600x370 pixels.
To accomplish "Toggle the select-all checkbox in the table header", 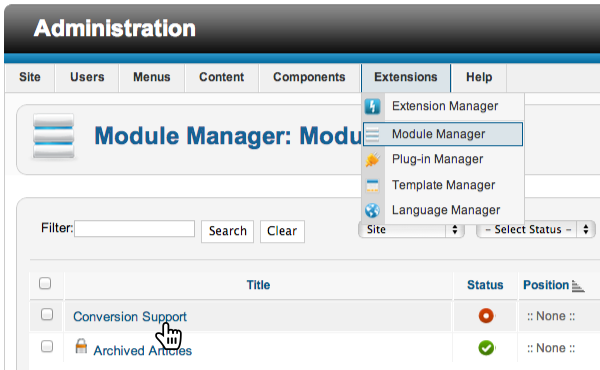I will (45, 284).
